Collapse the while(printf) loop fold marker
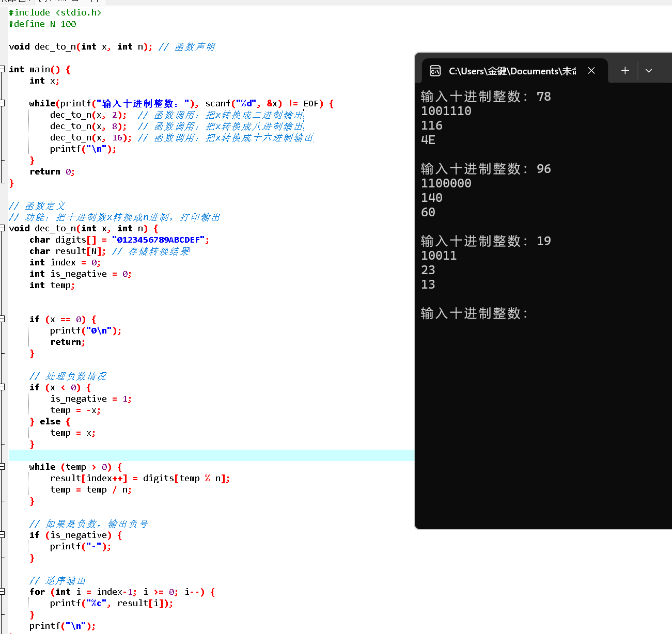 [3, 103]
